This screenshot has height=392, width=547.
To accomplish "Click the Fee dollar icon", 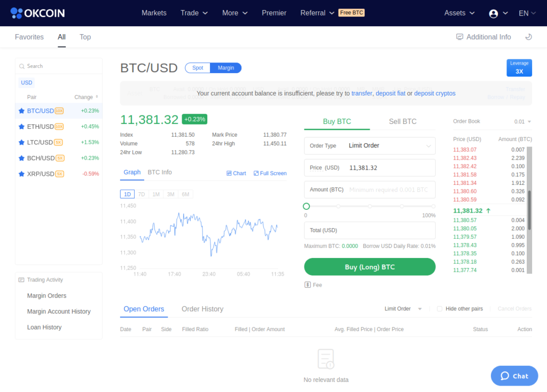I will pyautogui.click(x=307, y=285).
